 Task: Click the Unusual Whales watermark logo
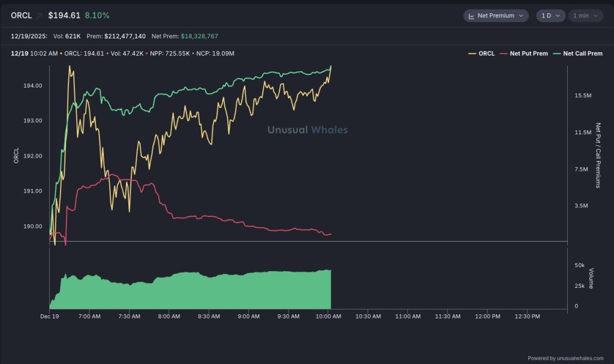[307, 130]
